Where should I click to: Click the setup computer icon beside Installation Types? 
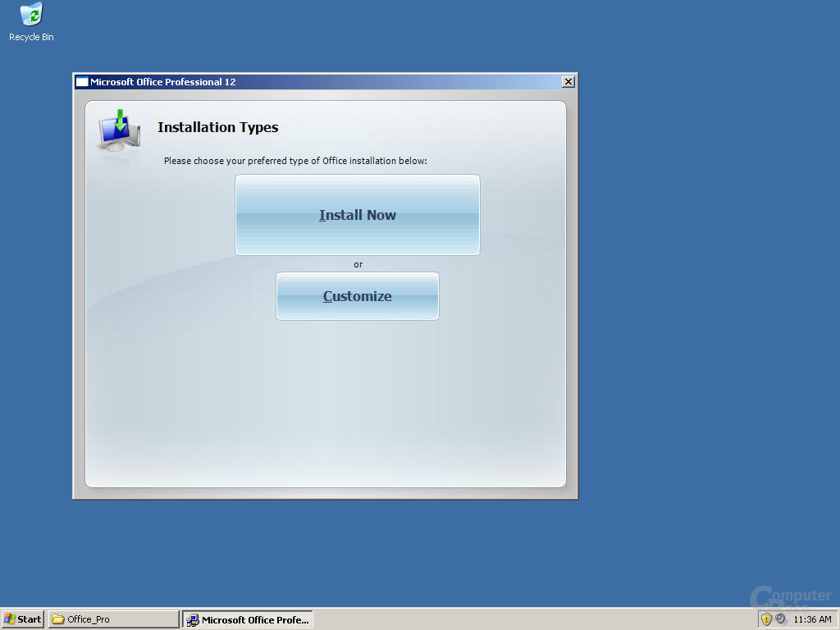point(120,130)
